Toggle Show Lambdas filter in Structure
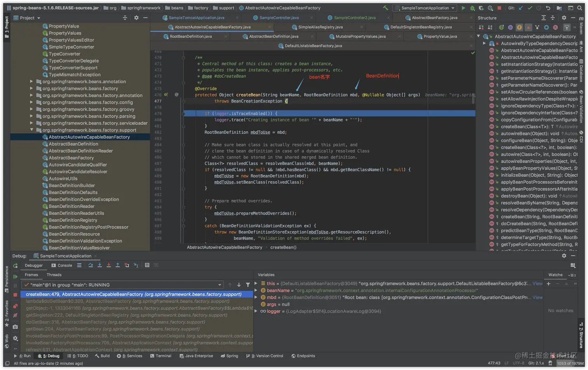The width and height of the screenshot is (588, 370). click(555, 27)
